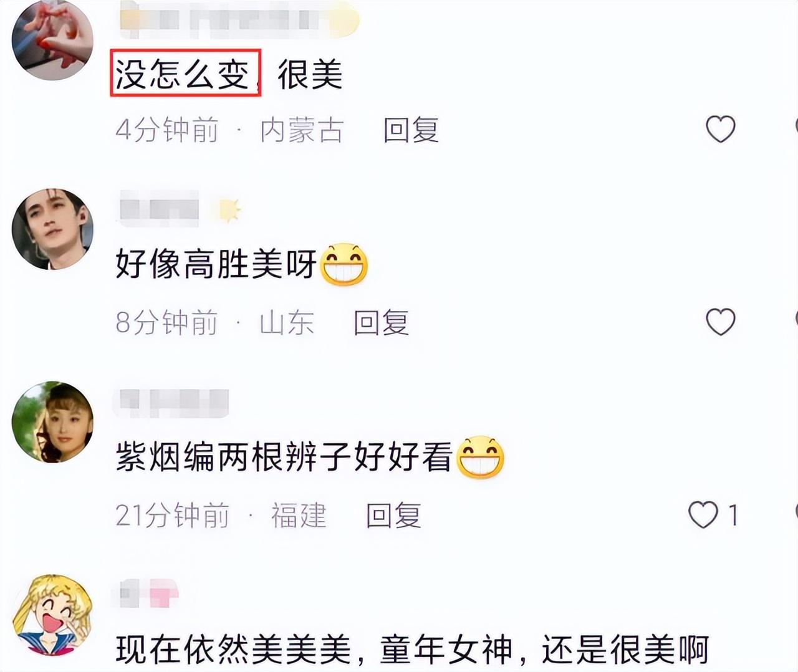
Task: Like the 紫烟编两根辫子 comment with heart
Action: click(x=703, y=515)
